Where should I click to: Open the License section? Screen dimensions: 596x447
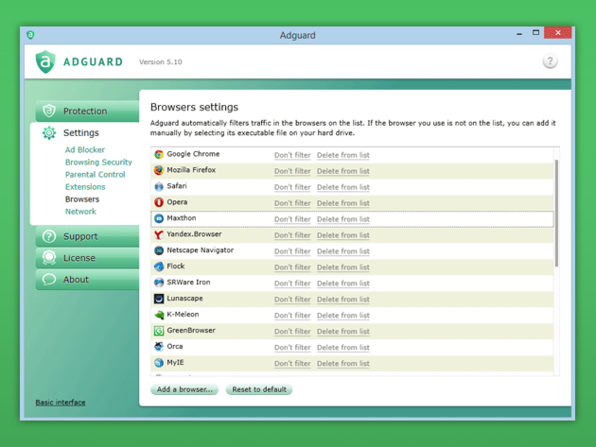click(87, 258)
